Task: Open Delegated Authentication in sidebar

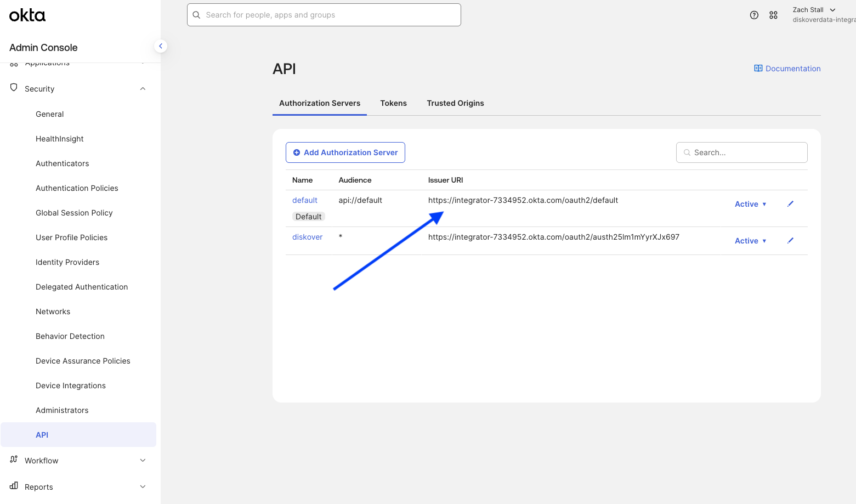Action: point(82,287)
